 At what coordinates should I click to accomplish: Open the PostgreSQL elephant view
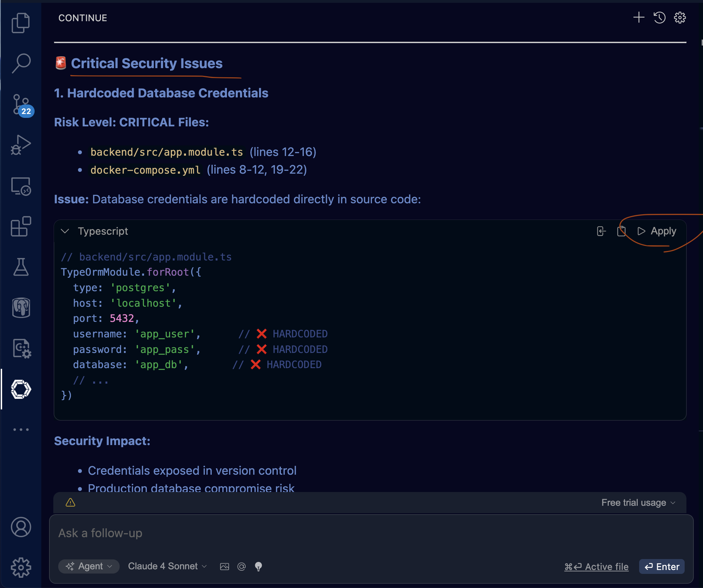click(x=21, y=308)
